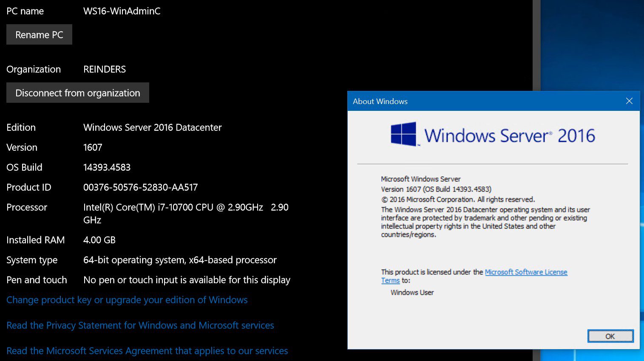
Task: Click OK in About Windows dialog
Action: tap(610, 336)
